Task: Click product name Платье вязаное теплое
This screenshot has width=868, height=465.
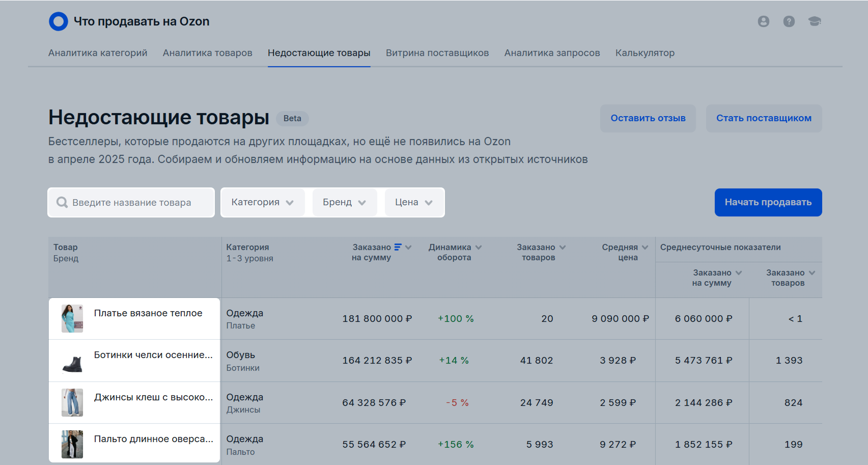Action: [x=148, y=313]
